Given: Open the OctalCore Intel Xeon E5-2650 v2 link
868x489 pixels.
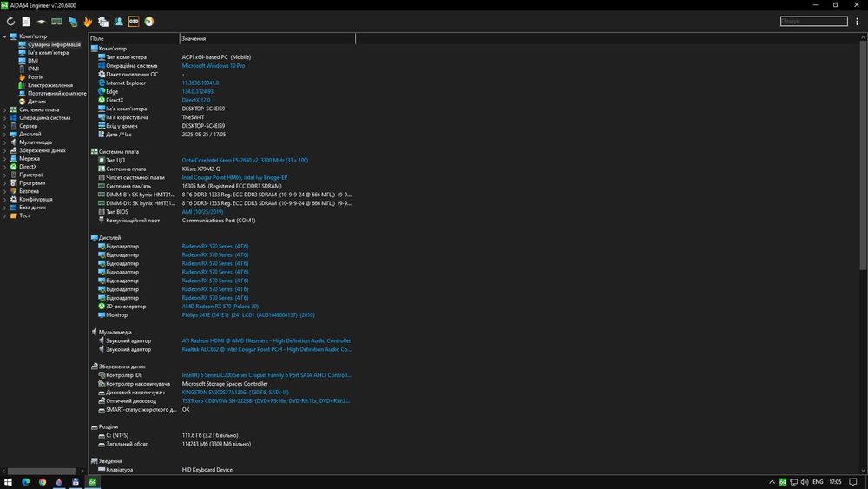Looking at the screenshot, I should coord(245,160).
